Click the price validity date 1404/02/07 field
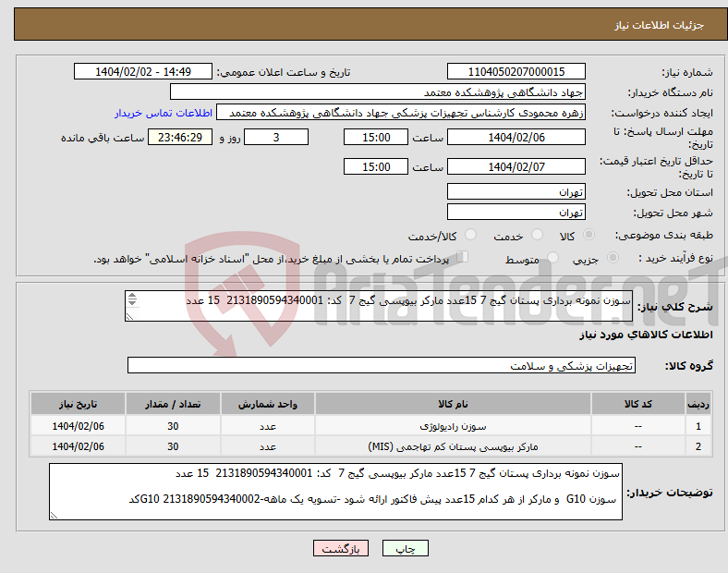The width and height of the screenshot is (728, 573). point(516,166)
